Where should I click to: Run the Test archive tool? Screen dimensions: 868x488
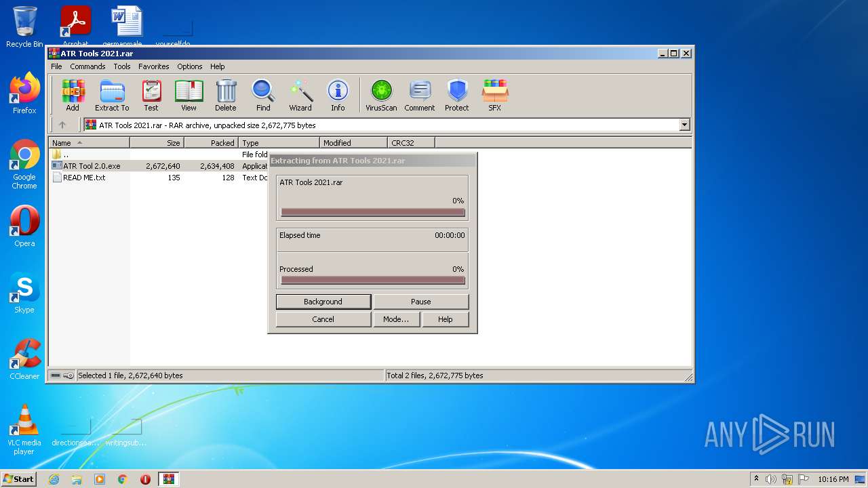tap(151, 95)
